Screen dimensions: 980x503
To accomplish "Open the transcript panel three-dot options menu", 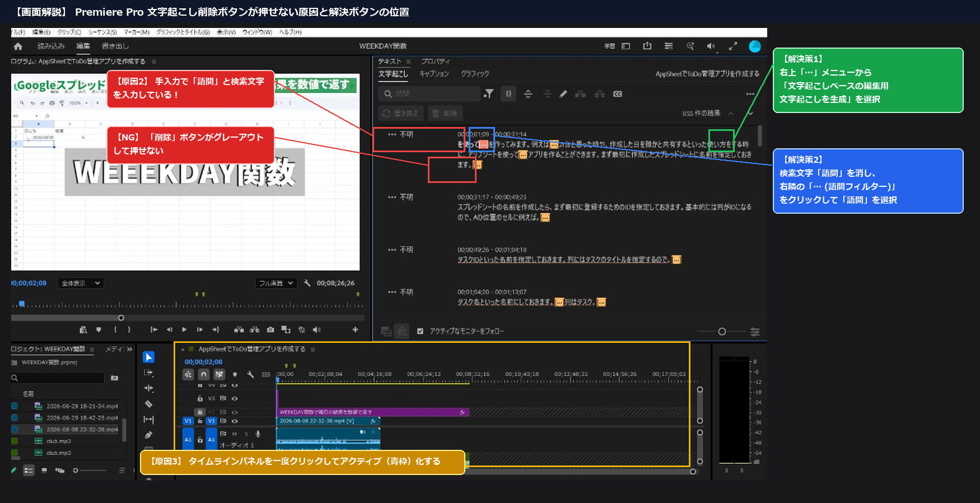I will point(750,94).
